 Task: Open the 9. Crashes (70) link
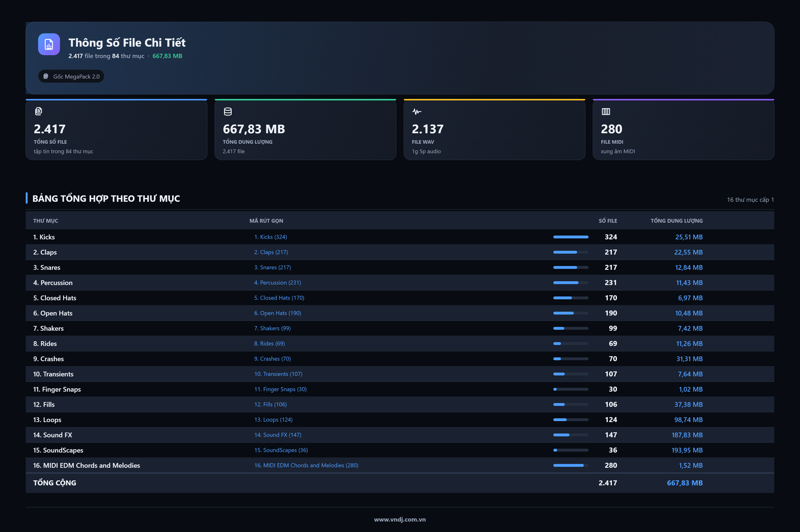[x=272, y=359]
